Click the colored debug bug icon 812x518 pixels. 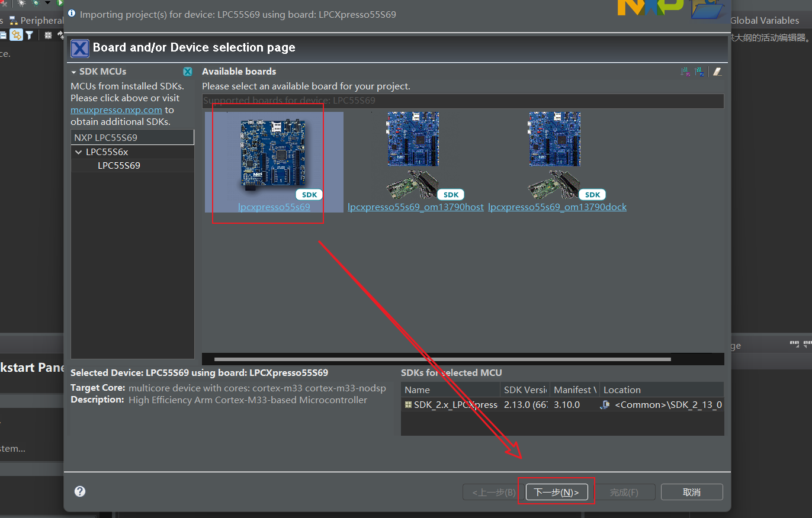(36, 3)
